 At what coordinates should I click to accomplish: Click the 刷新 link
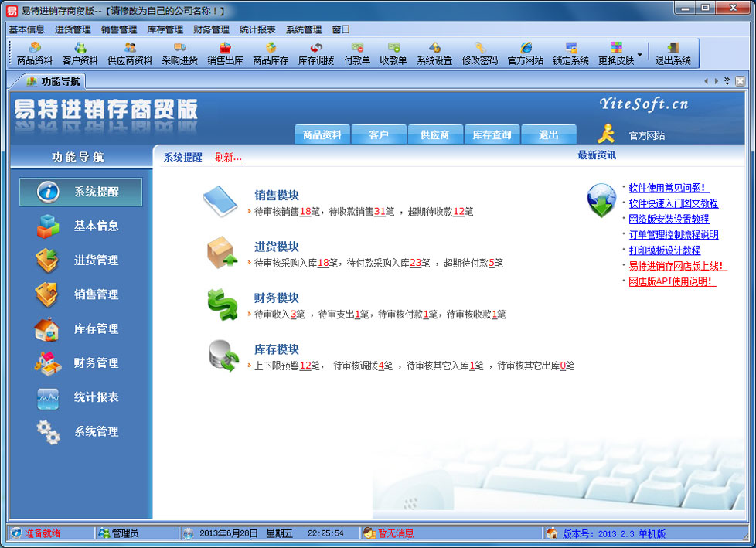(x=228, y=158)
